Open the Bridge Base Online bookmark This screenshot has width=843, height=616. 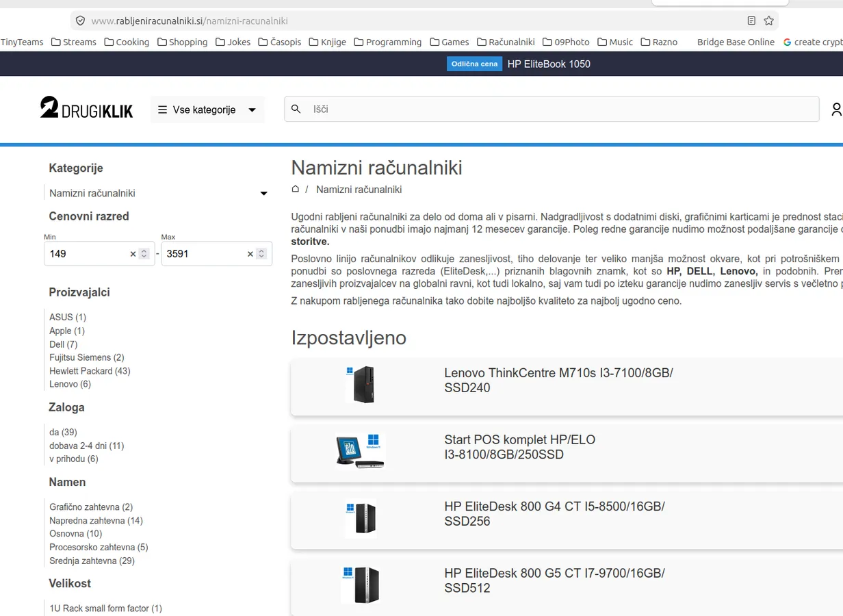point(736,42)
